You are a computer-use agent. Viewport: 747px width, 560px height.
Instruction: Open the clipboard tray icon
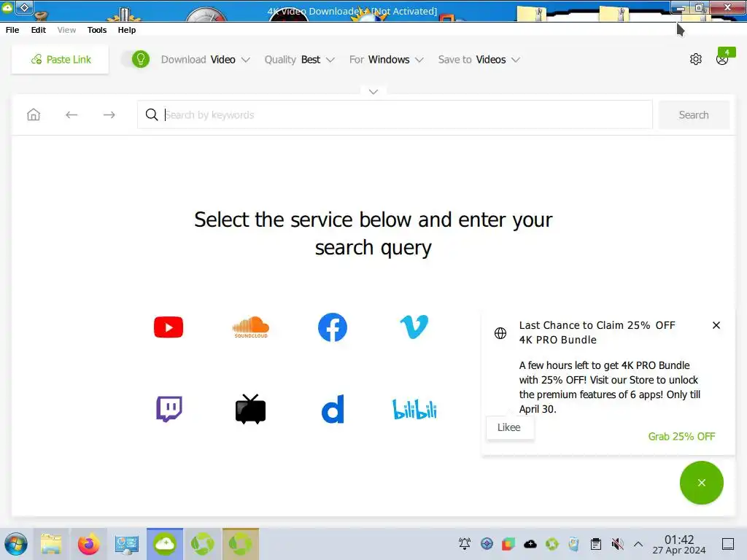coord(595,544)
